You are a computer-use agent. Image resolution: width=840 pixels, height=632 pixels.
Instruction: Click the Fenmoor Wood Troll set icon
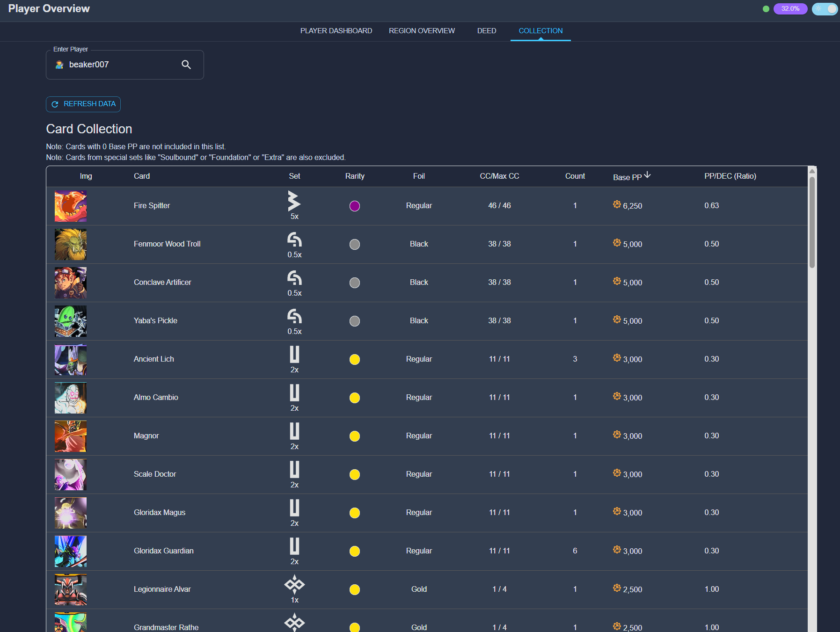tap(294, 240)
